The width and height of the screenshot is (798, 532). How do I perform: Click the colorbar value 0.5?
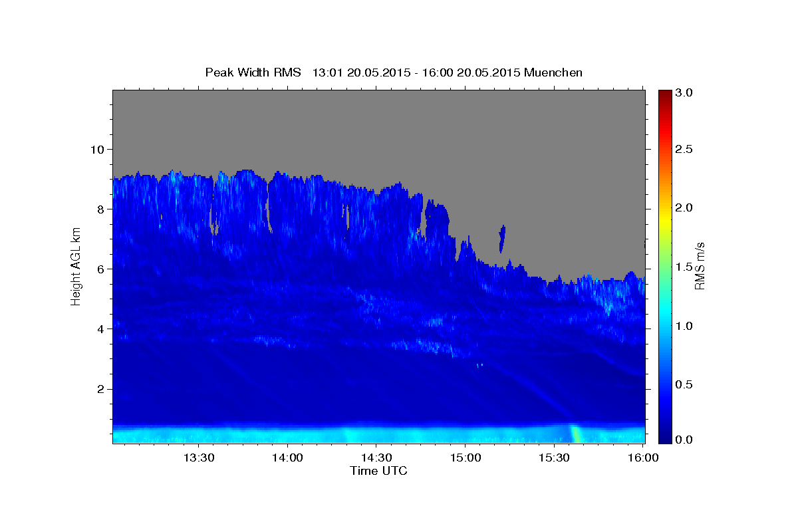pos(684,384)
